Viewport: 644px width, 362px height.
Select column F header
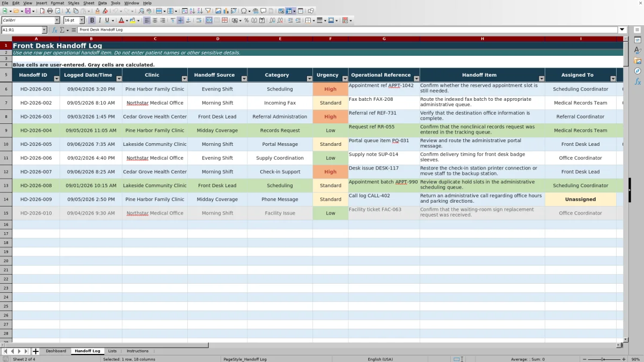(331, 39)
